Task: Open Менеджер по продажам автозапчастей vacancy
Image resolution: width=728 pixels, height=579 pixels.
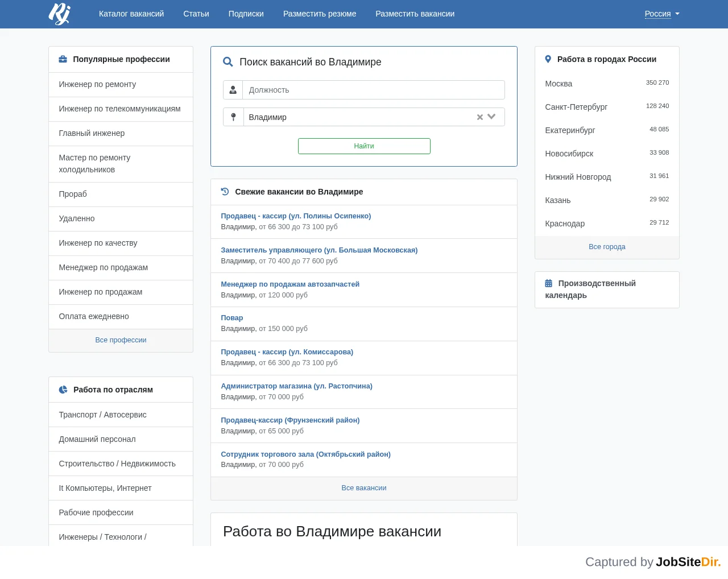Action: 290,284
